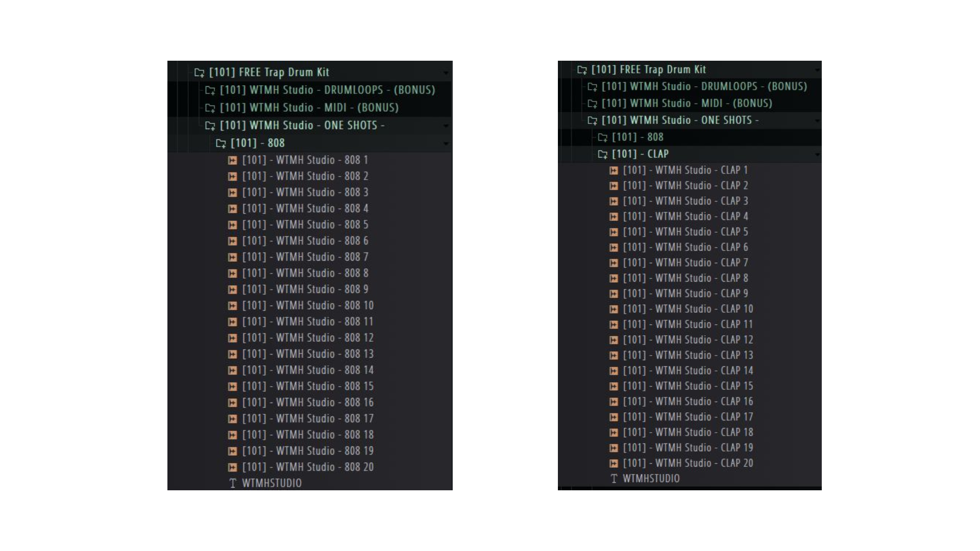Click the sample icon beside 808 1
Image resolution: width=980 pixels, height=551 pixels.
pyautogui.click(x=232, y=160)
